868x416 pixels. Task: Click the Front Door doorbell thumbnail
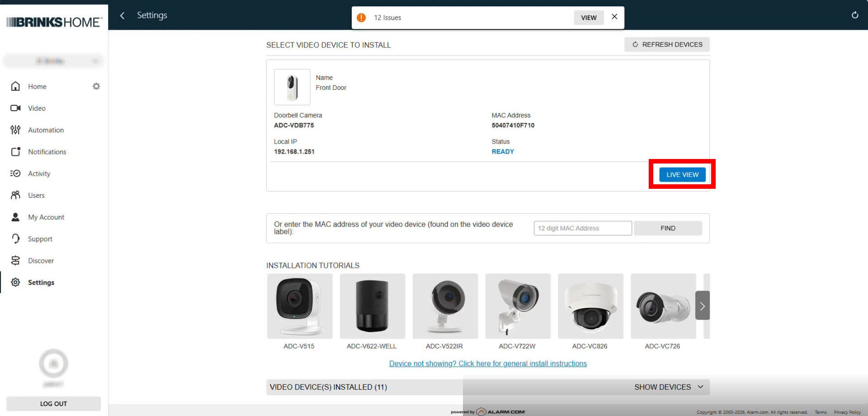(x=292, y=87)
